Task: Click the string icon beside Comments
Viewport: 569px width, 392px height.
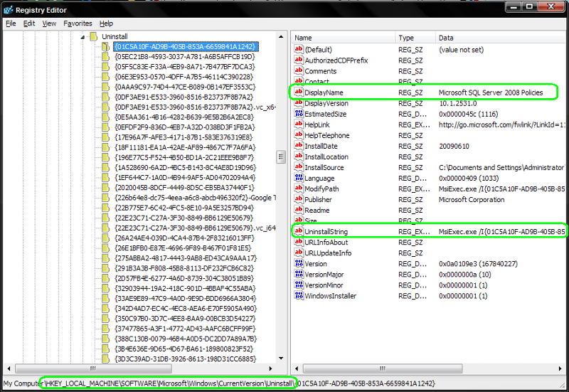Action: tap(299, 70)
